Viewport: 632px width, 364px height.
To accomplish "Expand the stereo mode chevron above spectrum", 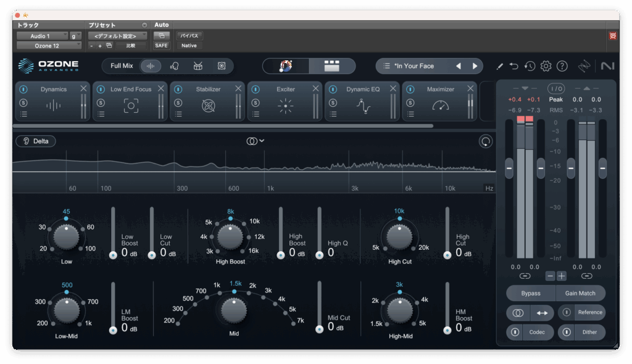I will [x=262, y=141].
